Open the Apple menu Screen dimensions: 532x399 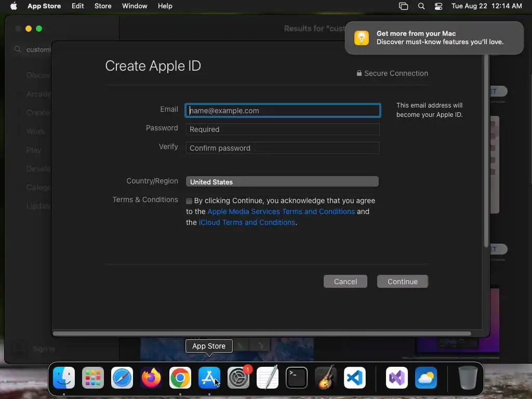click(x=14, y=6)
